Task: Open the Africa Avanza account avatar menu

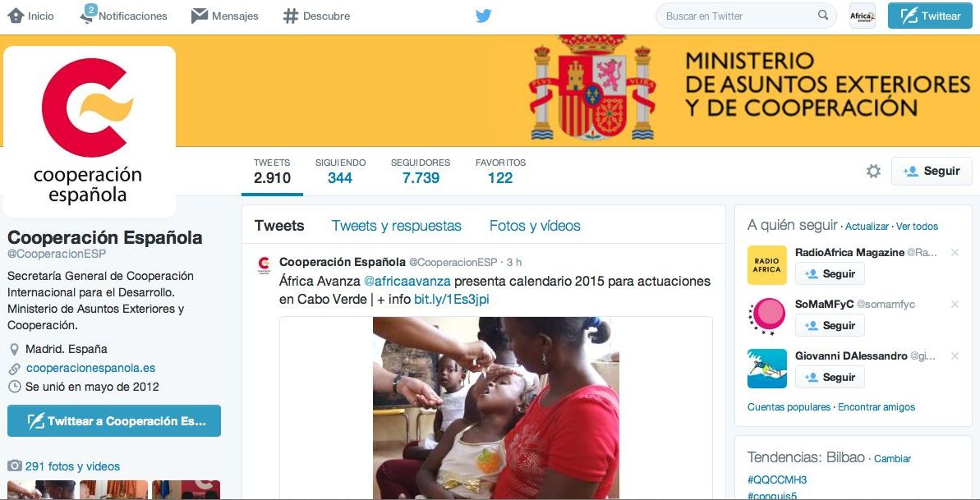Action: pyautogui.click(x=862, y=16)
